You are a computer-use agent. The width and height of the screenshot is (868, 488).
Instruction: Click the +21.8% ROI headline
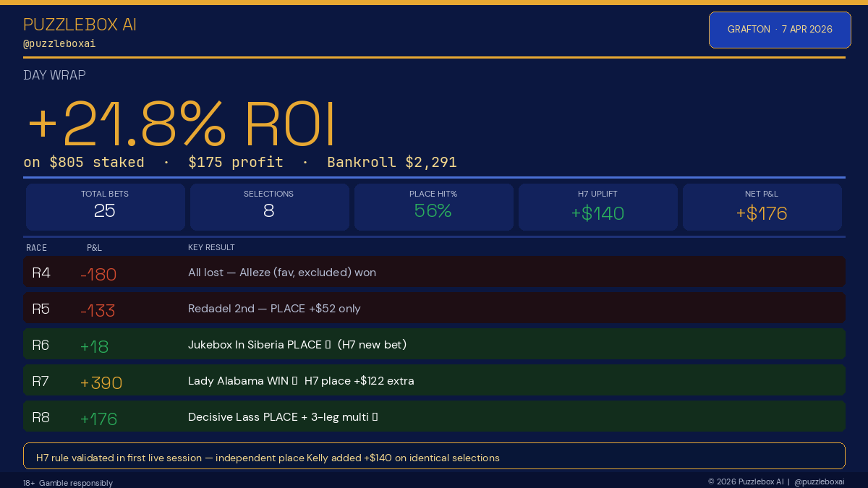(181, 124)
